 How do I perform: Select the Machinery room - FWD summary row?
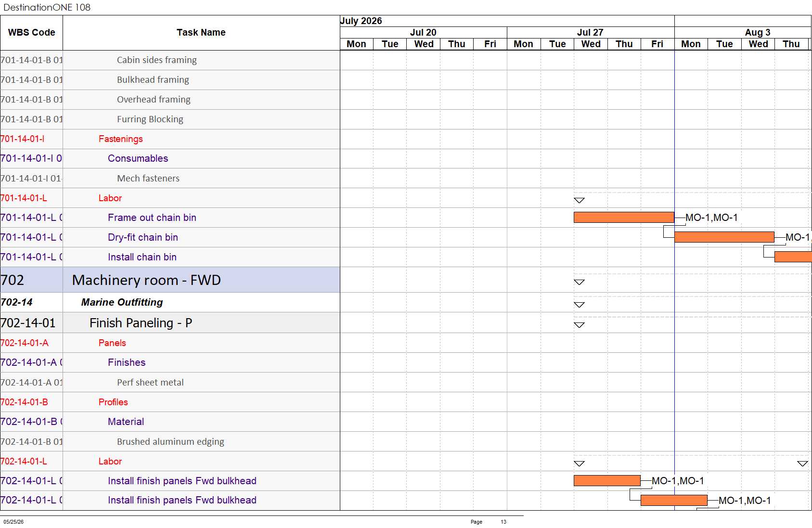(x=170, y=280)
